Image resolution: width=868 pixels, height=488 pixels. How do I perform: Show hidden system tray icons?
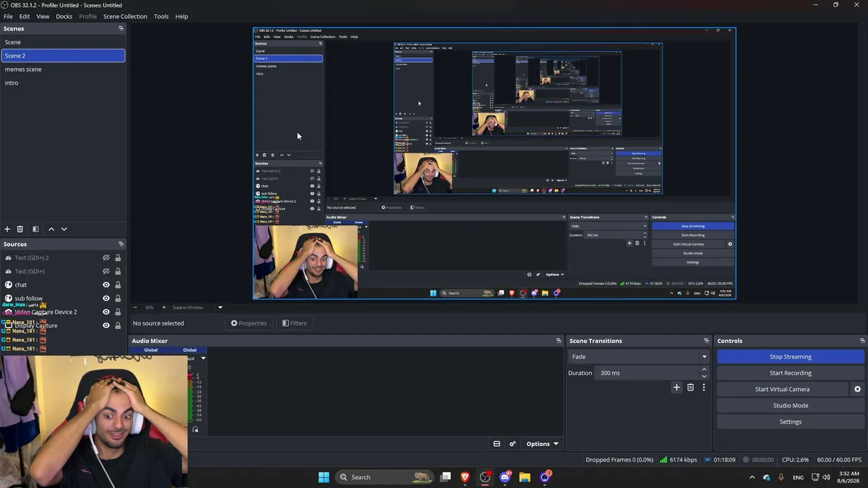tap(751, 477)
